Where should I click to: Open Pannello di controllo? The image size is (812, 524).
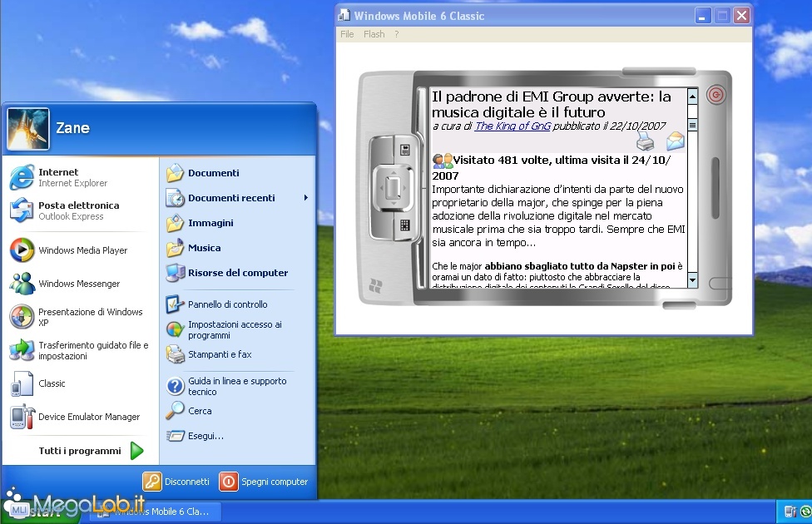point(237,304)
